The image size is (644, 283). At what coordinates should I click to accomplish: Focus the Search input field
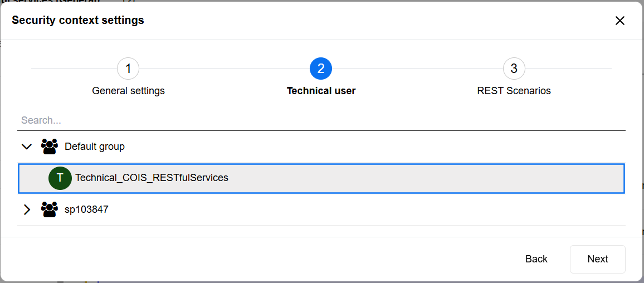coord(321,120)
